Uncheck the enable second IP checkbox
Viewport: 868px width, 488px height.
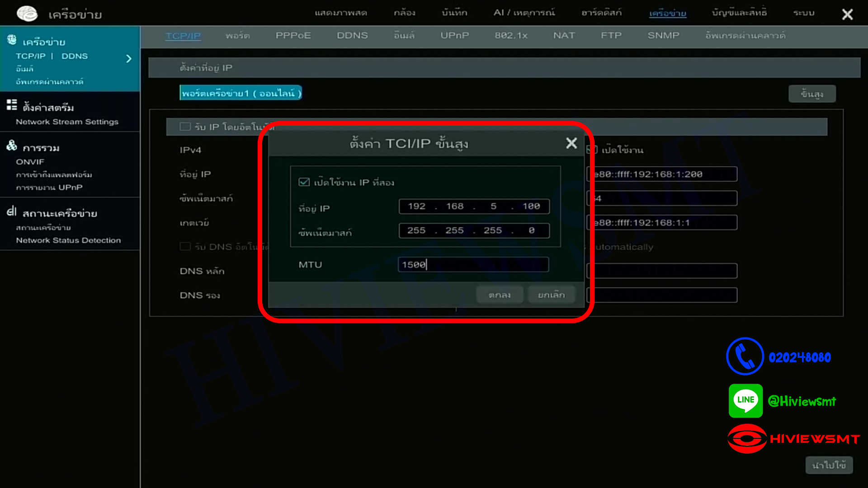(x=304, y=182)
